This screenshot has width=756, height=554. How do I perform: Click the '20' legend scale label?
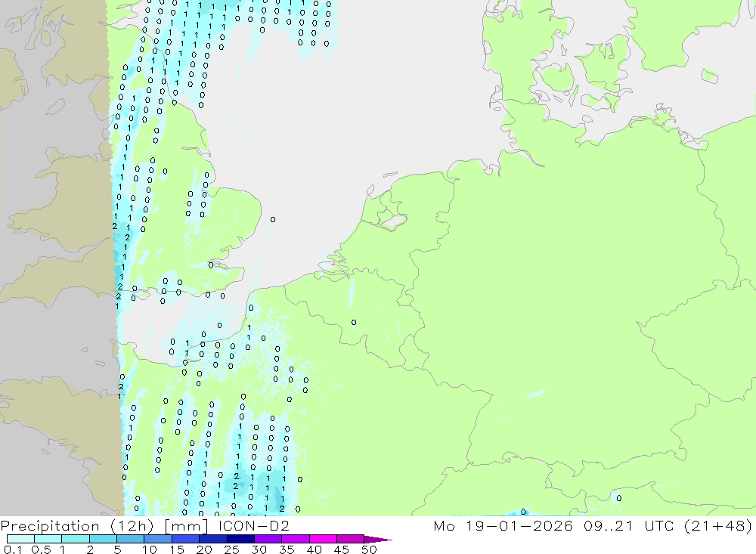[x=204, y=549]
